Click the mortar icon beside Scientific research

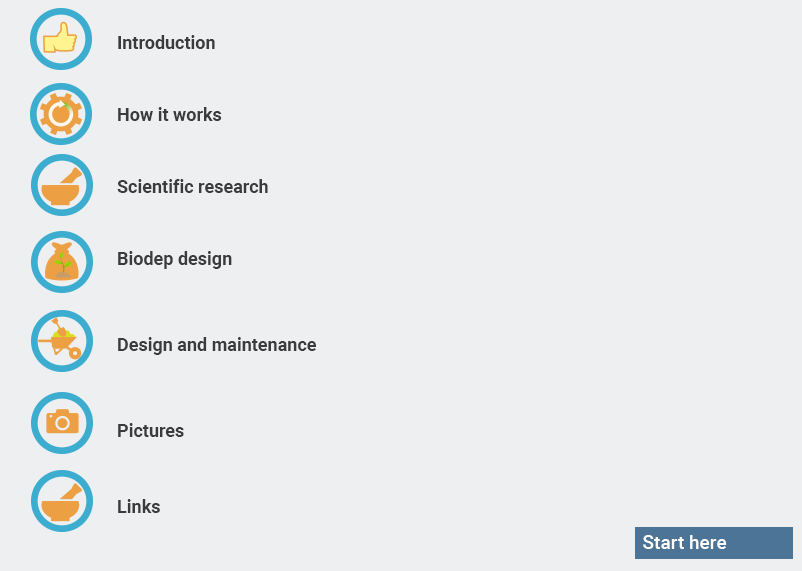(62, 185)
